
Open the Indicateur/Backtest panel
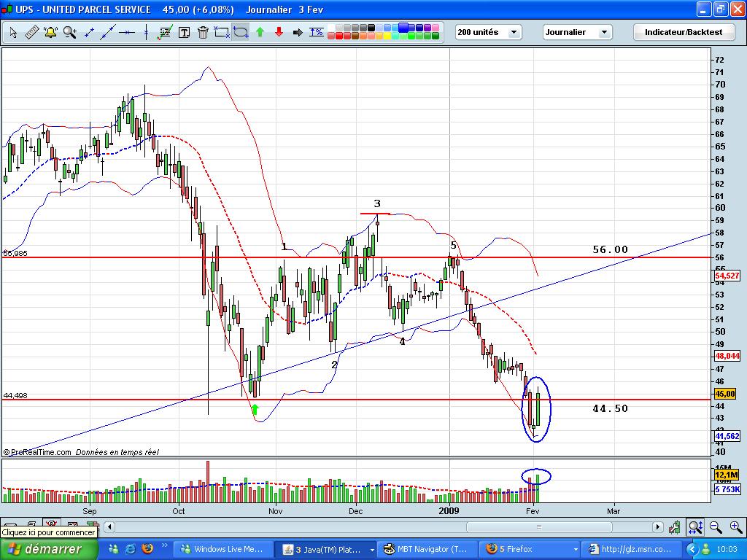click(683, 32)
